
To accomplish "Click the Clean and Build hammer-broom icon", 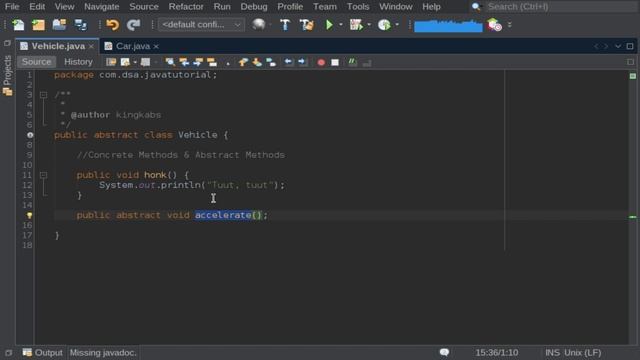I will coord(307,25).
